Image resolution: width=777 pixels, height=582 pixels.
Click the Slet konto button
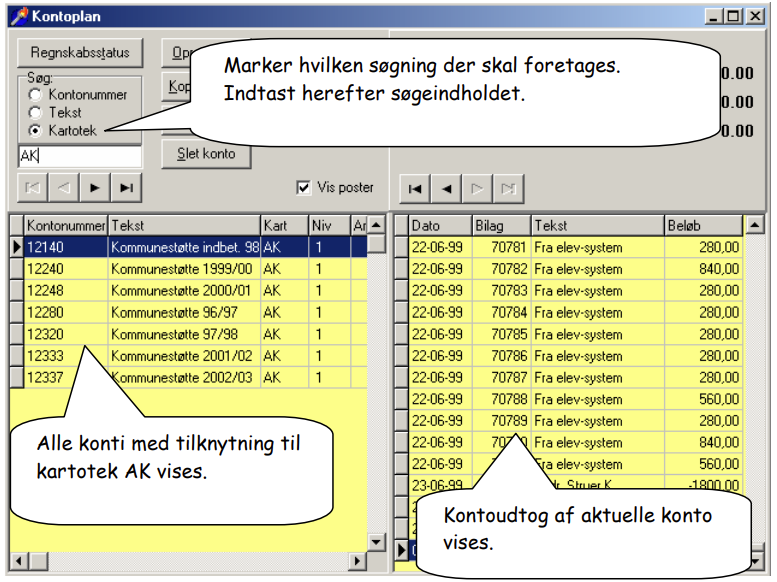click(x=206, y=154)
